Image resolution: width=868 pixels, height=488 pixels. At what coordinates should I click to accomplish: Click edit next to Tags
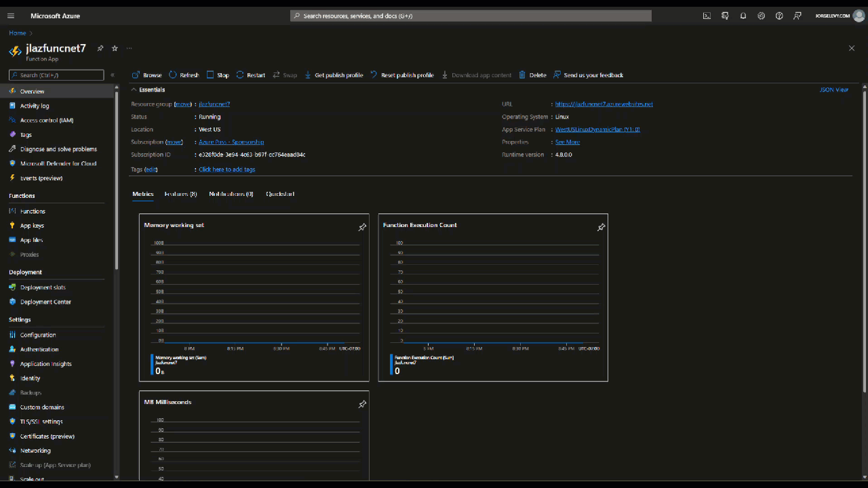[151, 169]
